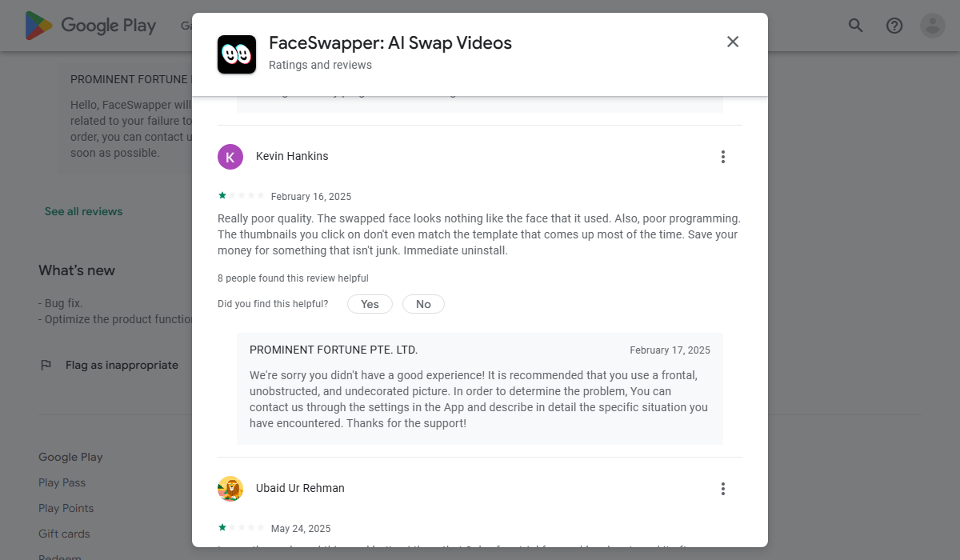Image resolution: width=960 pixels, height=560 pixels.
Task: Click the 'Really poor quality' review text
Action: pyautogui.click(x=479, y=234)
